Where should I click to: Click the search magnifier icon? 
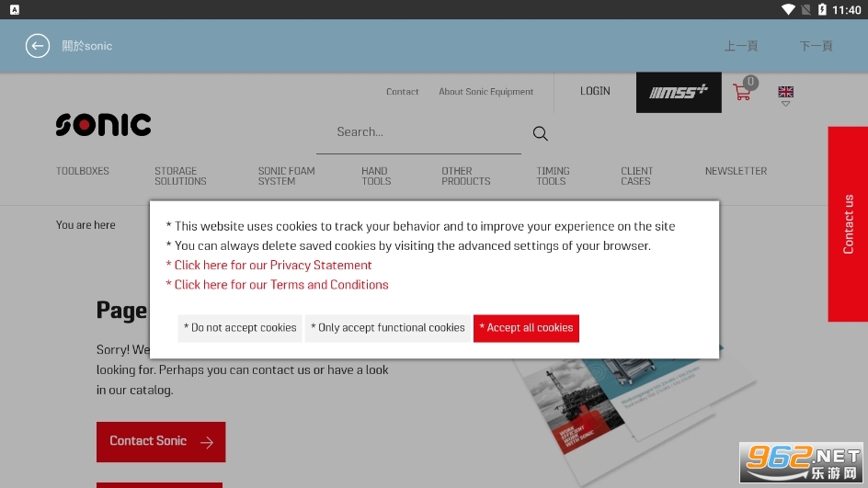[541, 133]
